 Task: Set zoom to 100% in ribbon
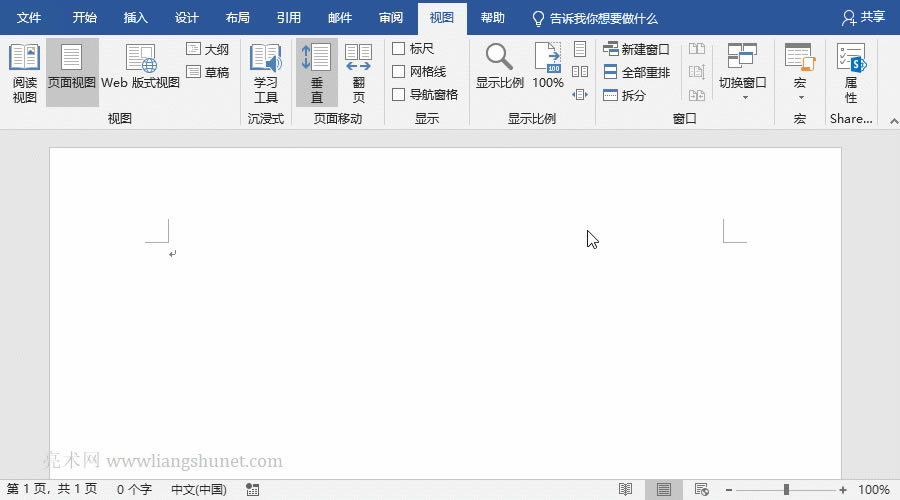(547, 68)
